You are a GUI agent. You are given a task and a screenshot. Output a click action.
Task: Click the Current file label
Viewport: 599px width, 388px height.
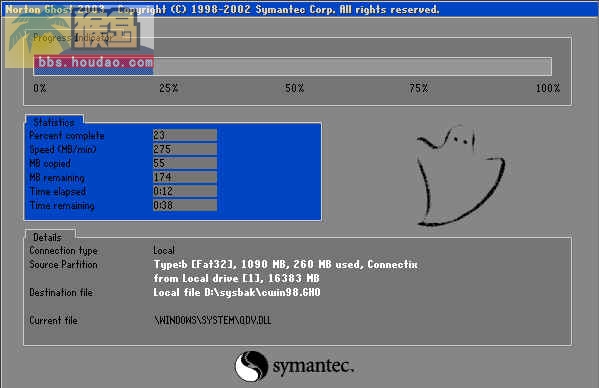[53, 320]
